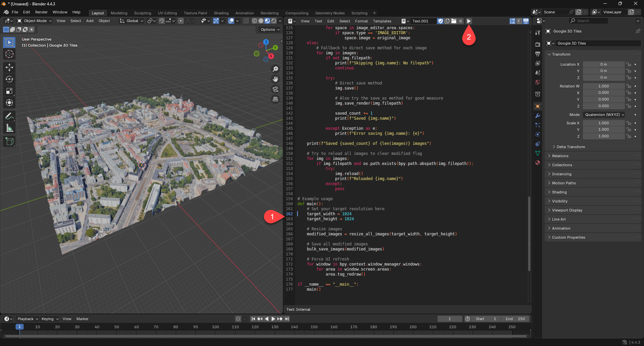This screenshot has width=644, height=346.
Task: Open the Render properties tab
Action: click(538, 45)
